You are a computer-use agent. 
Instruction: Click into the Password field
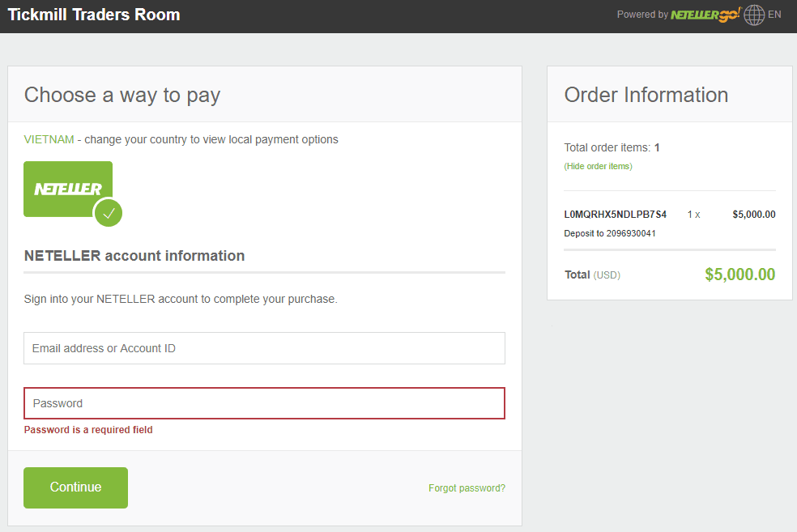pos(264,403)
